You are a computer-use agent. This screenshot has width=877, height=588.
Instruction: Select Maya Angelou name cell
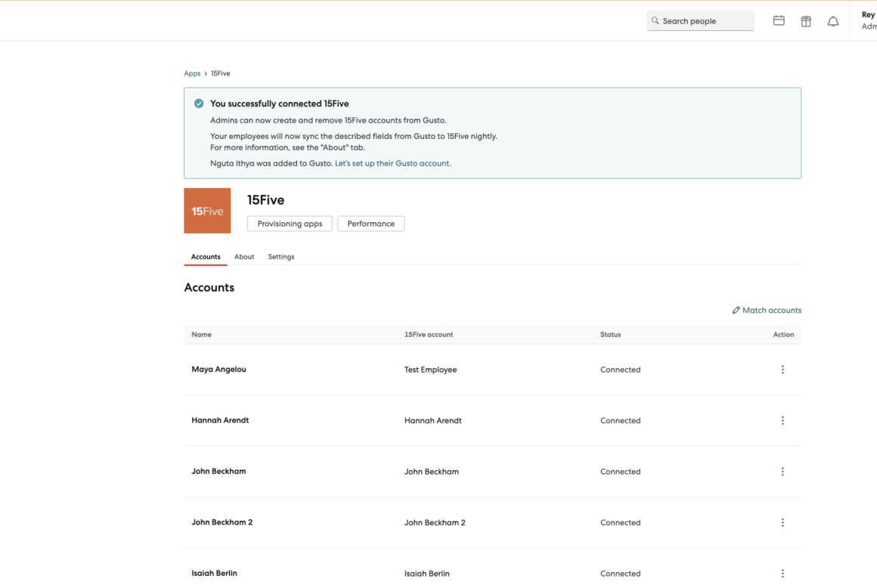pyautogui.click(x=218, y=369)
